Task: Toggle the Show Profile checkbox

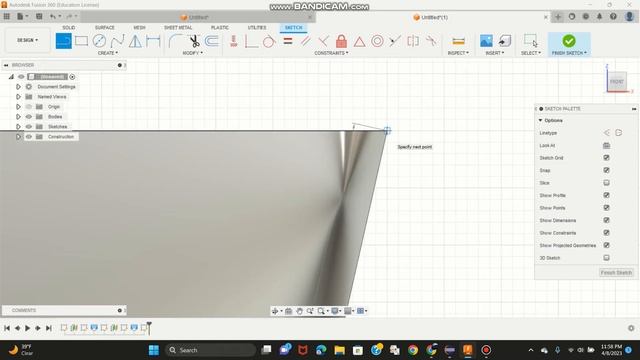Action: (x=607, y=195)
